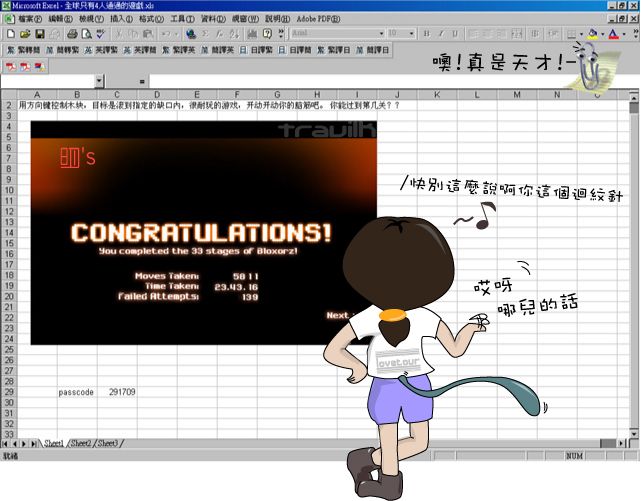This screenshot has height=501, width=641.
Task: Click the 日譯繁 translation button
Action: coord(256,50)
